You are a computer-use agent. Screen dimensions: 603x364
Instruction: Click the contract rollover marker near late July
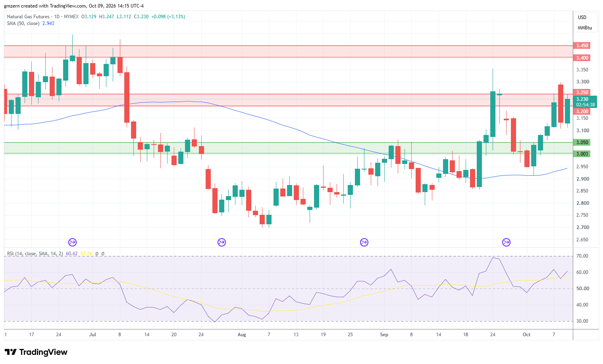click(222, 242)
